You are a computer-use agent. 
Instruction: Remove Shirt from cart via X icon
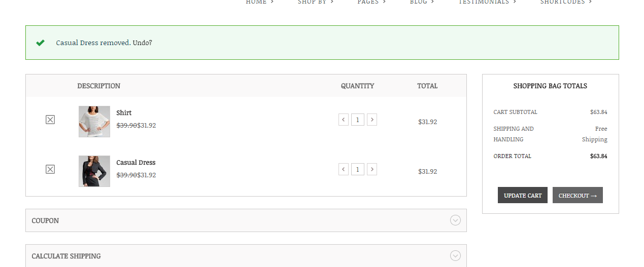pos(50,120)
